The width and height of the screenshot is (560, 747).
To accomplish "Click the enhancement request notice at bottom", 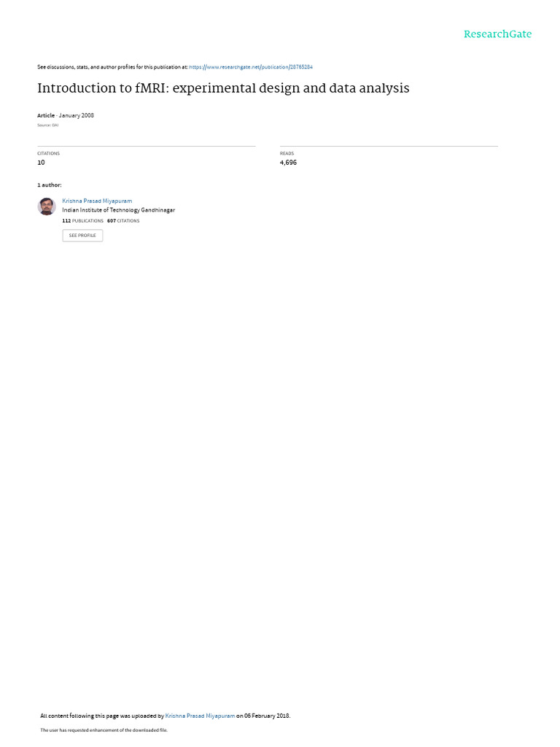I will [x=104, y=729].
